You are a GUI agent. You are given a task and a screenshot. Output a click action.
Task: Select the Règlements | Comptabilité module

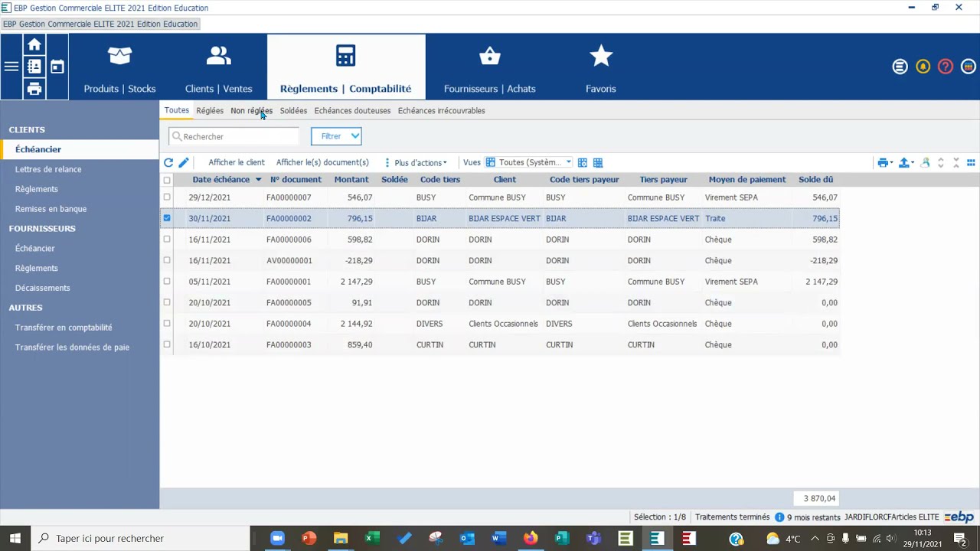click(346, 67)
